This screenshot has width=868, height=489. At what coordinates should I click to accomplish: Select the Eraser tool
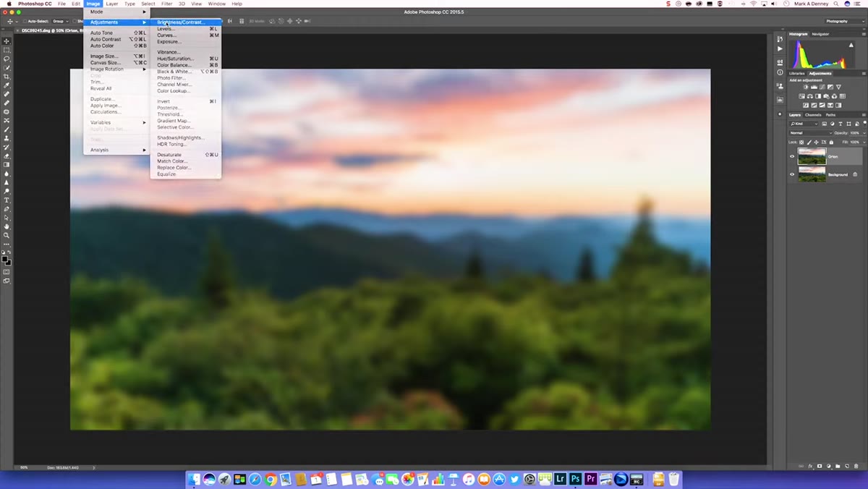point(7,156)
